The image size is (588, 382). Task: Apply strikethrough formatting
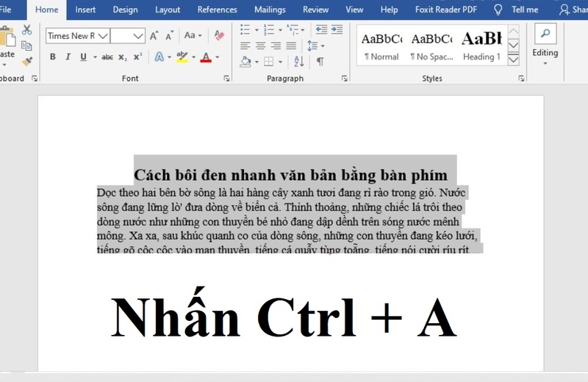107,57
